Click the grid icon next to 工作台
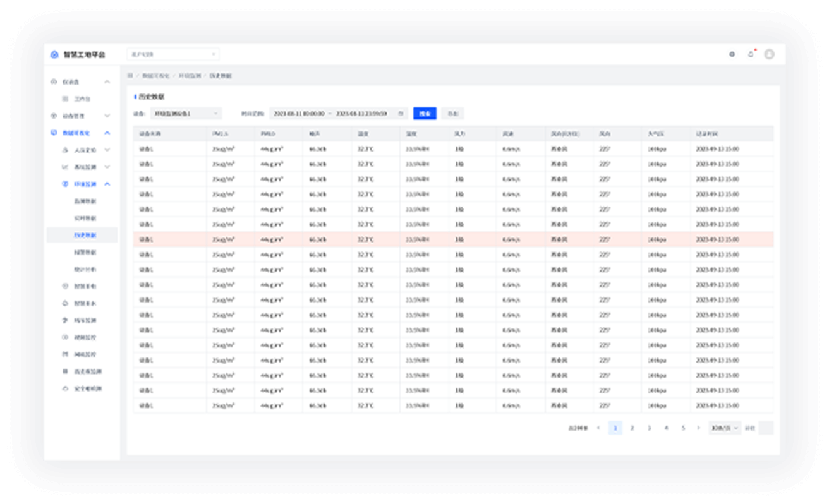The width and height of the screenshot is (829, 504). pos(65,99)
